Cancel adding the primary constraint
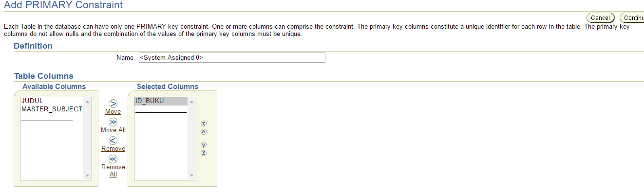The image size is (644, 195). click(x=600, y=18)
